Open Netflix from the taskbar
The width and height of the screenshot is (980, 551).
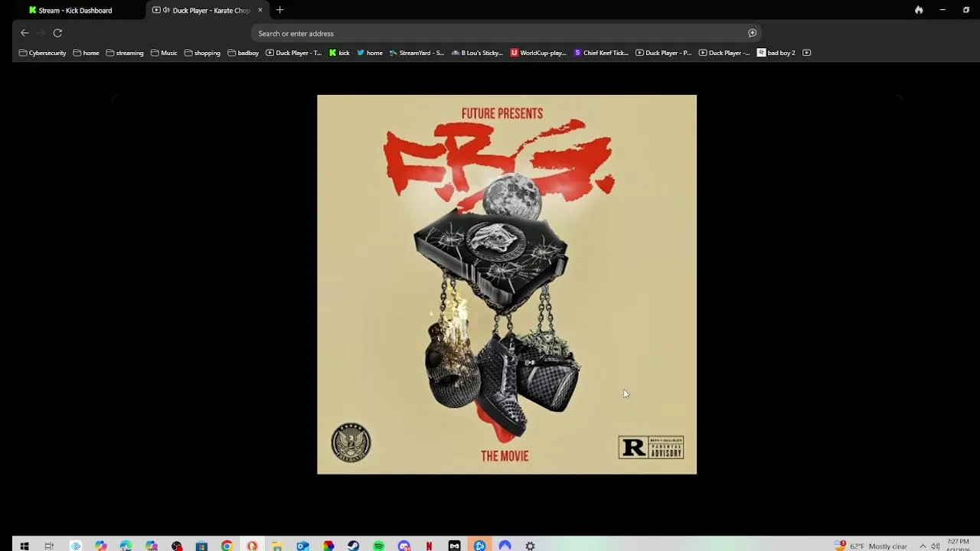[x=429, y=546]
